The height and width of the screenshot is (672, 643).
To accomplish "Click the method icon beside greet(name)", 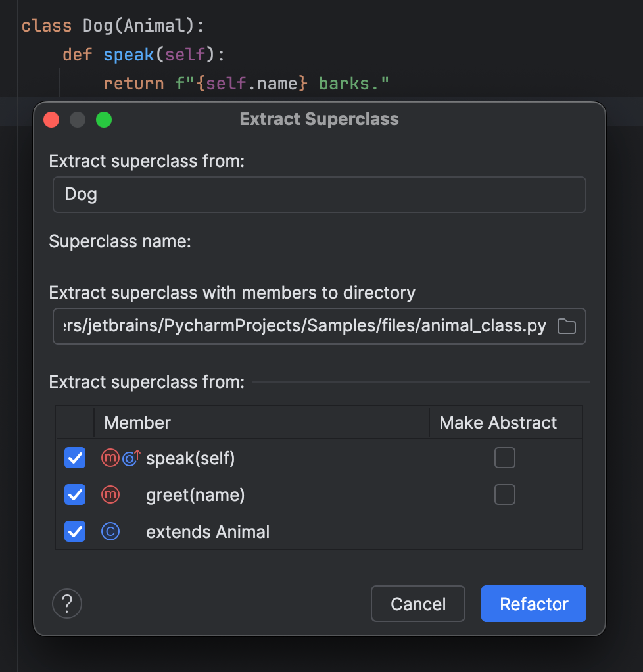I will tap(109, 494).
